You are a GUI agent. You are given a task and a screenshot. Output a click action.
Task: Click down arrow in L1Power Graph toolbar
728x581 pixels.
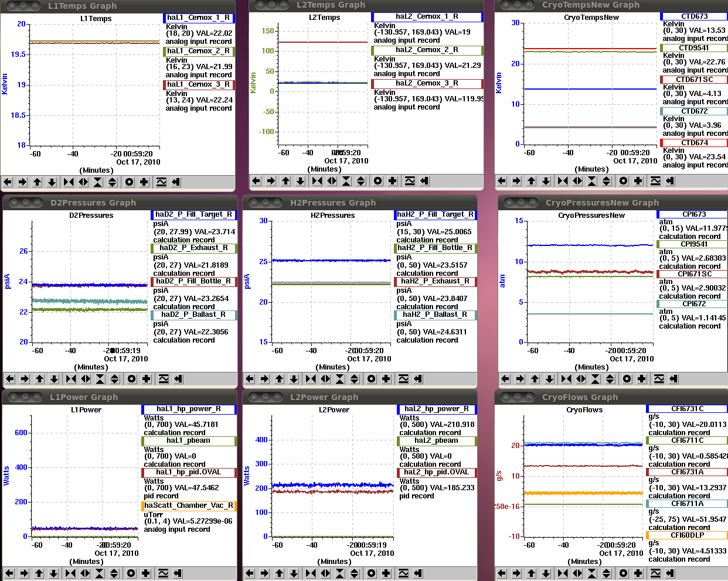click(53, 573)
